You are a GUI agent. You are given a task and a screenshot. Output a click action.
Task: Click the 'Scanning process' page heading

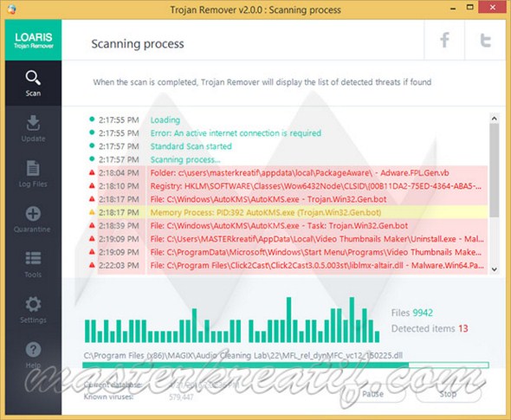[138, 43]
